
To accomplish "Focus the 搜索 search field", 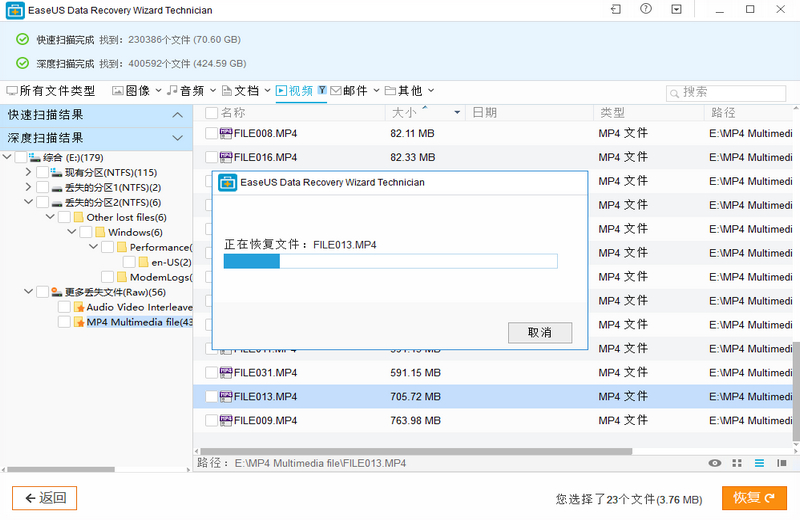I will [726, 93].
